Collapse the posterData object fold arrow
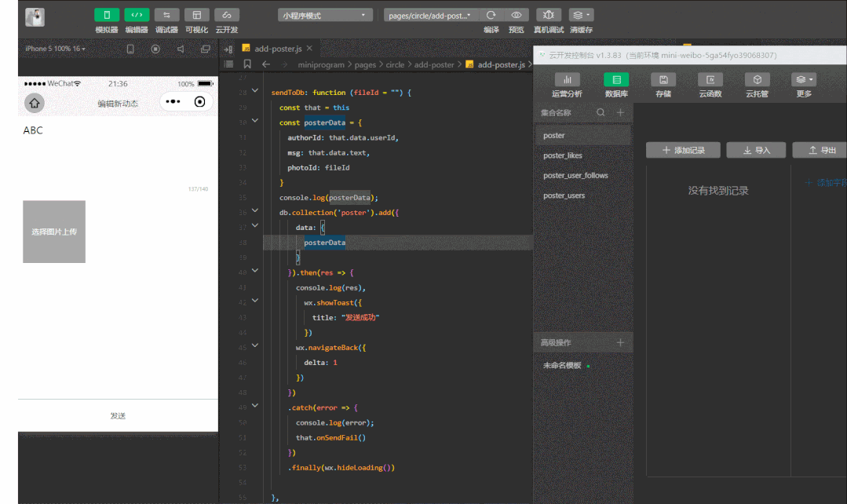This screenshot has height=504, width=847. click(x=255, y=120)
